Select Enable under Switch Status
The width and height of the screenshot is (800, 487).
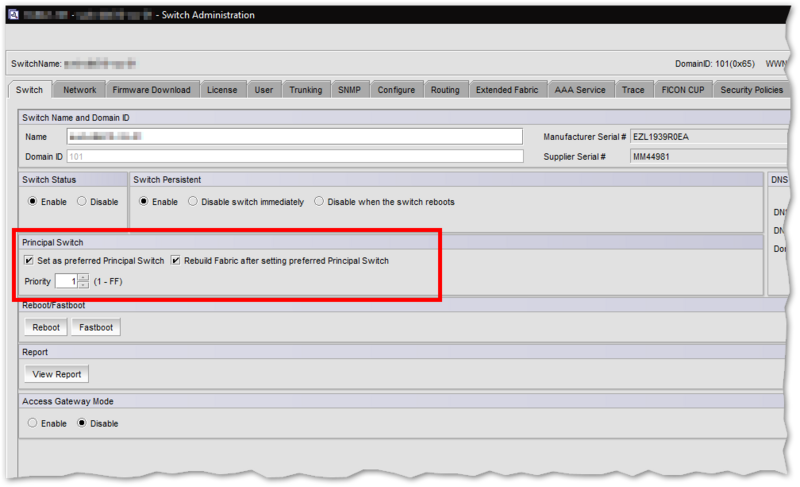(x=33, y=202)
